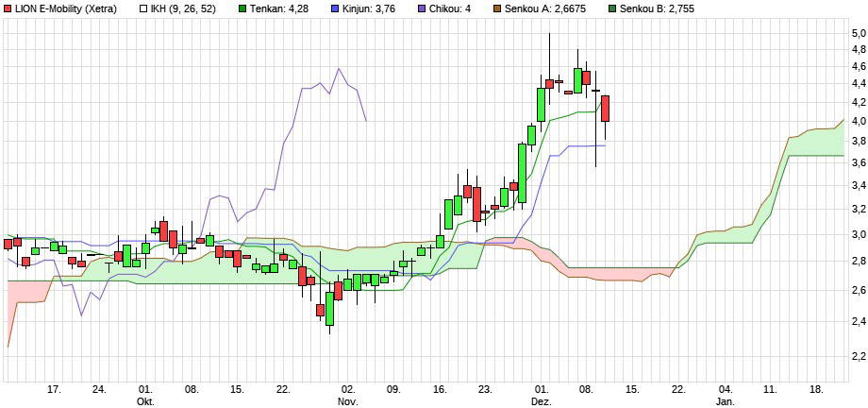Image resolution: width=868 pixels, height=408 pixels.
Task: Click the white IKH legend swatch
Action: coord(143,8)
